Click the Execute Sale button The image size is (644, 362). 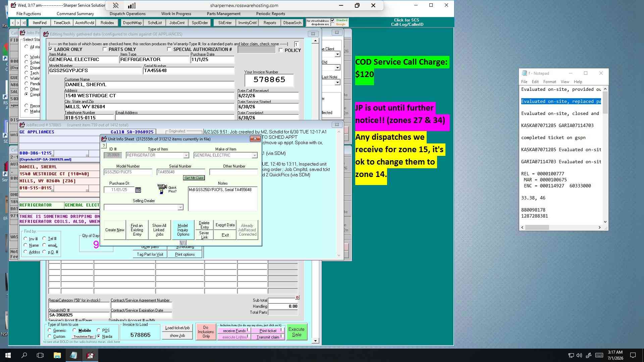pos(297,332)
